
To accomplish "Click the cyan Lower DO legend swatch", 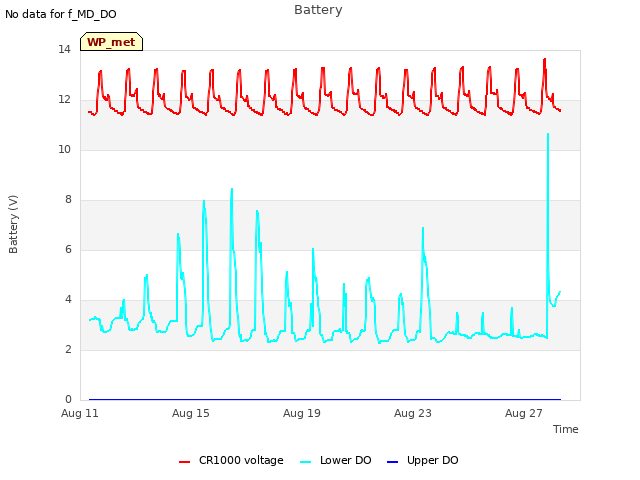I will pos(305,462).
